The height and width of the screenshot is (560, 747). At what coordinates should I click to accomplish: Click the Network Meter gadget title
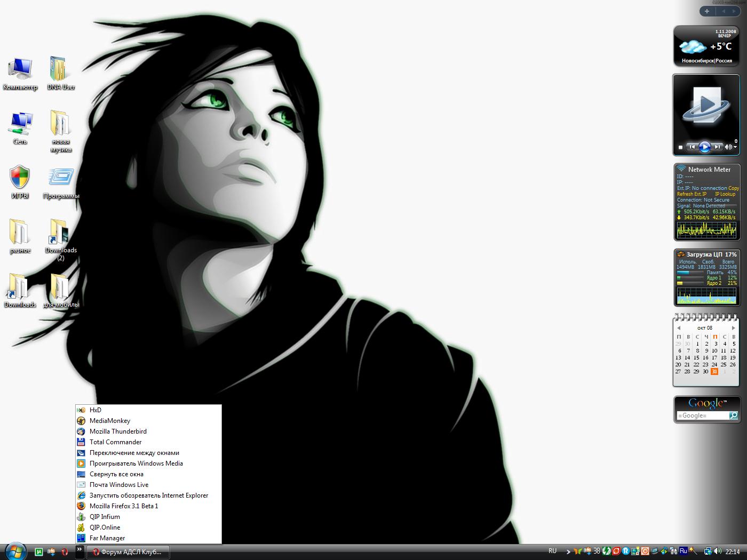click(709, 170)
